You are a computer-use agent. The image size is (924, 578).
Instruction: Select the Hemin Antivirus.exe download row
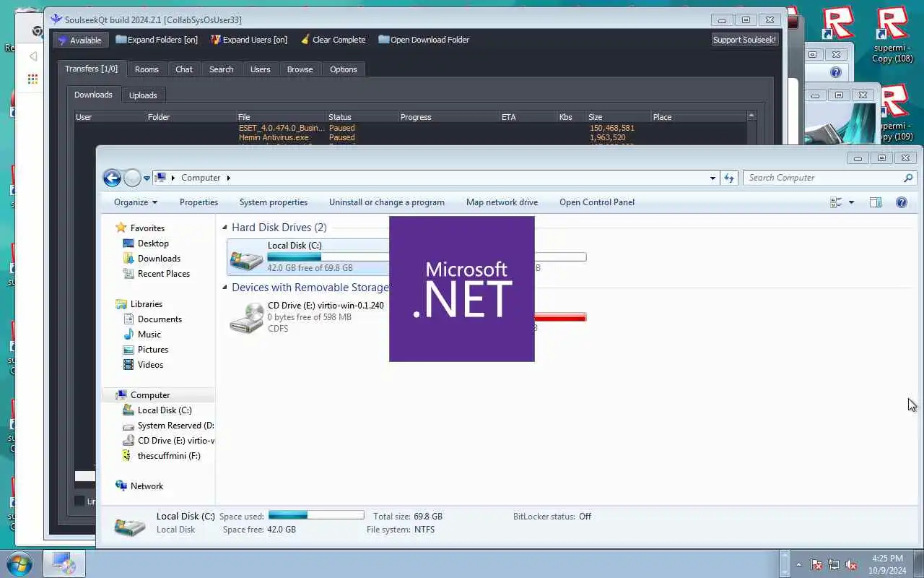click(x=411, y=137)
